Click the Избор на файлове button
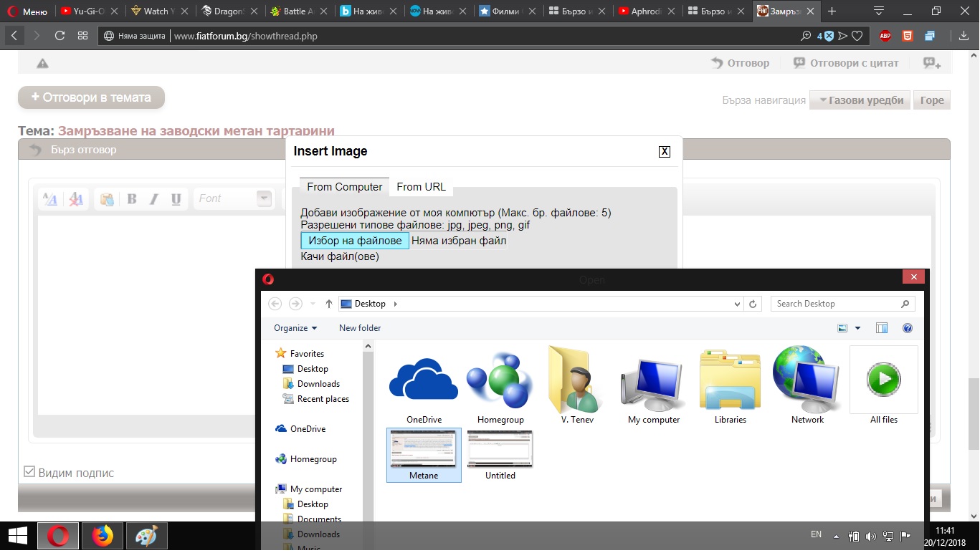980x553 pixels. tap(355, 241)
